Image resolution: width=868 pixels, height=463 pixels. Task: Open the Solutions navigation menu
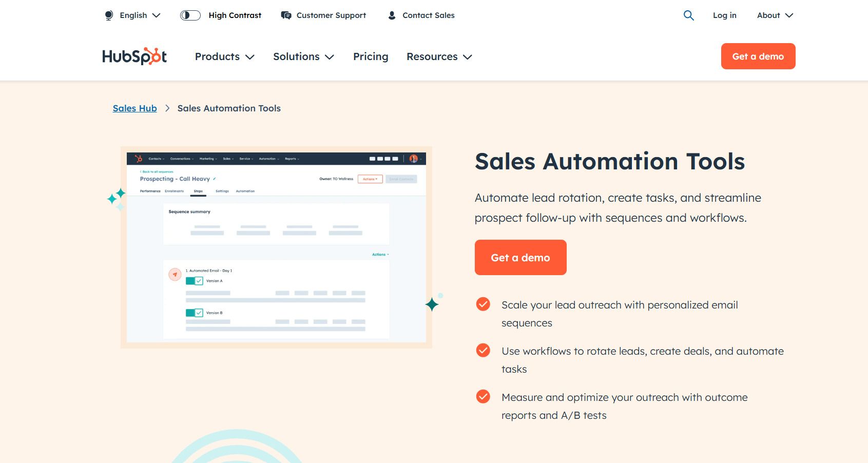click(303, 56)
